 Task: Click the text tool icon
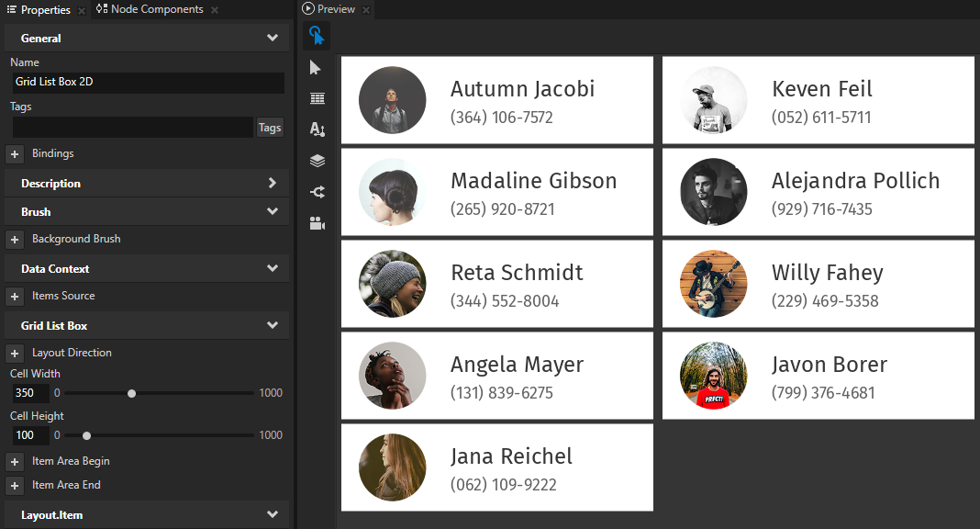[317, 129]
